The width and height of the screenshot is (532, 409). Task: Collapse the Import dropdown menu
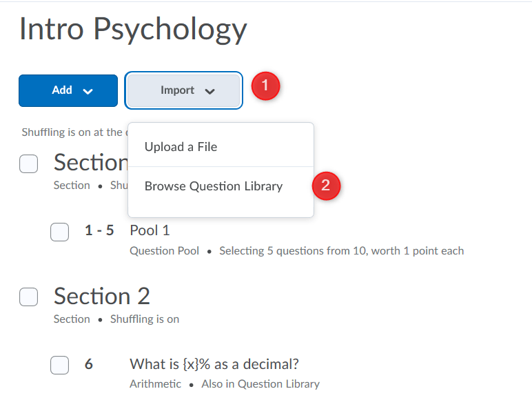(x=183, y=90)
